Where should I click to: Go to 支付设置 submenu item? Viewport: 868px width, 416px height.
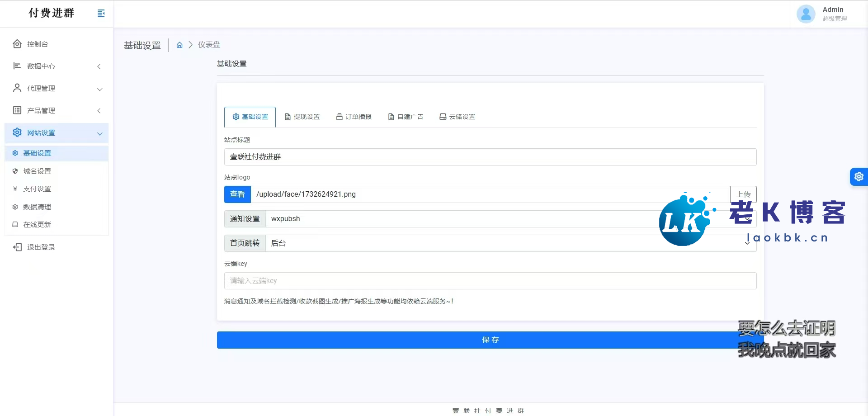coord(37,189)
